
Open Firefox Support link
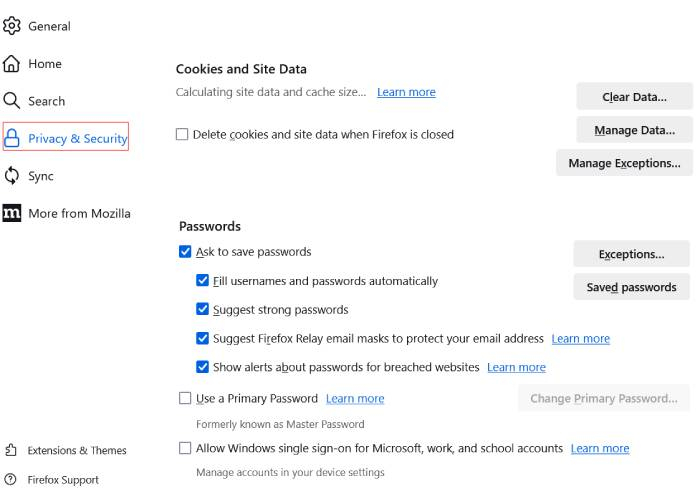pyautogui.click(x=63, y=480)
